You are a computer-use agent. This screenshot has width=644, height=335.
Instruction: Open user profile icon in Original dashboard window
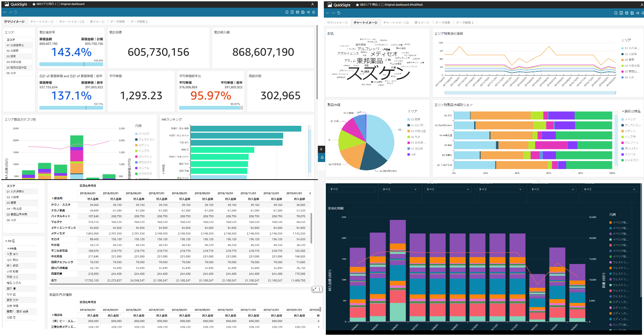point(313,4)
